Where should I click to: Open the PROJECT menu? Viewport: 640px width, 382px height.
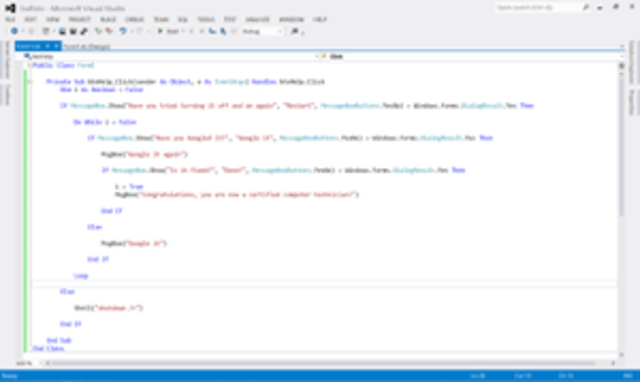point(80,20)
